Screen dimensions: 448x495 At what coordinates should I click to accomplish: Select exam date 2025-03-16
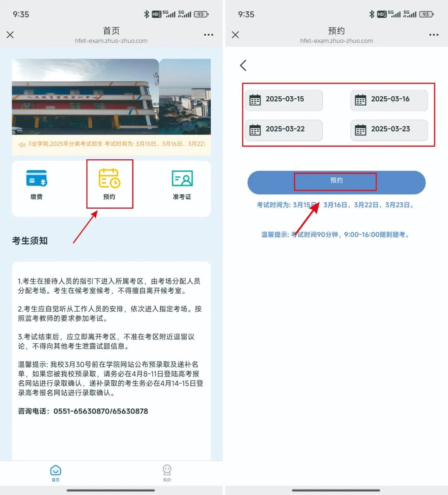coord(389,100)
